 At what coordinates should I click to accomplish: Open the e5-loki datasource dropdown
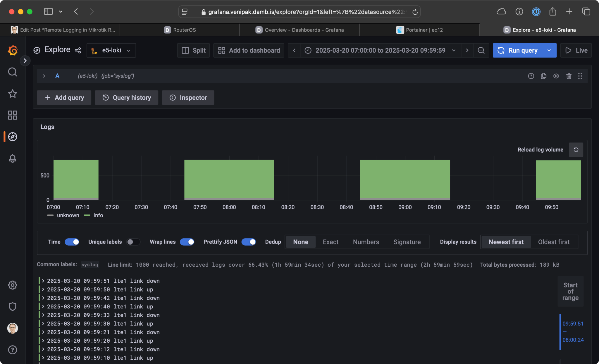pyautogui.click(x=111, y=50)
